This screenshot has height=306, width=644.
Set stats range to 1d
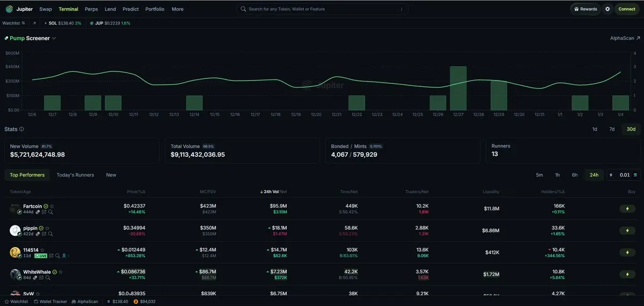click(x=594, y=129)
